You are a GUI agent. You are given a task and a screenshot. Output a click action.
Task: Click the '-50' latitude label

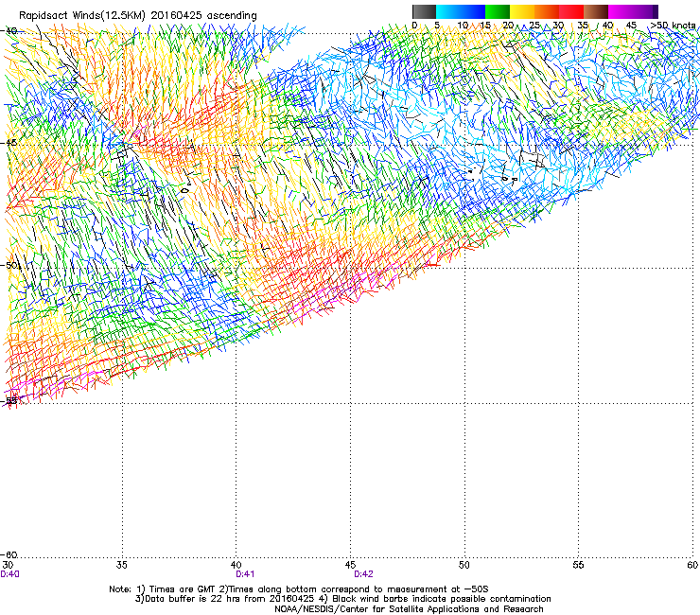point(9,265)
